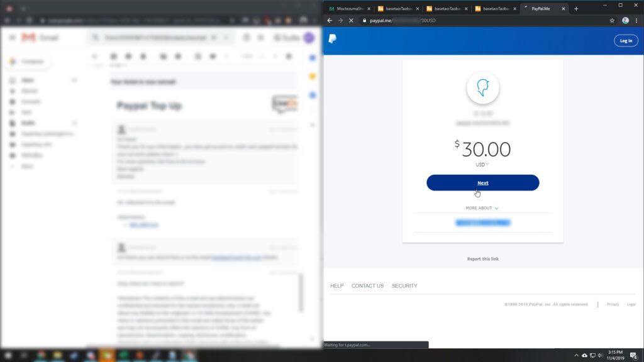This screenshot has width=644, height=362.
Task: Open Chrome three-dot menu
Action: [x=636, y=21]
